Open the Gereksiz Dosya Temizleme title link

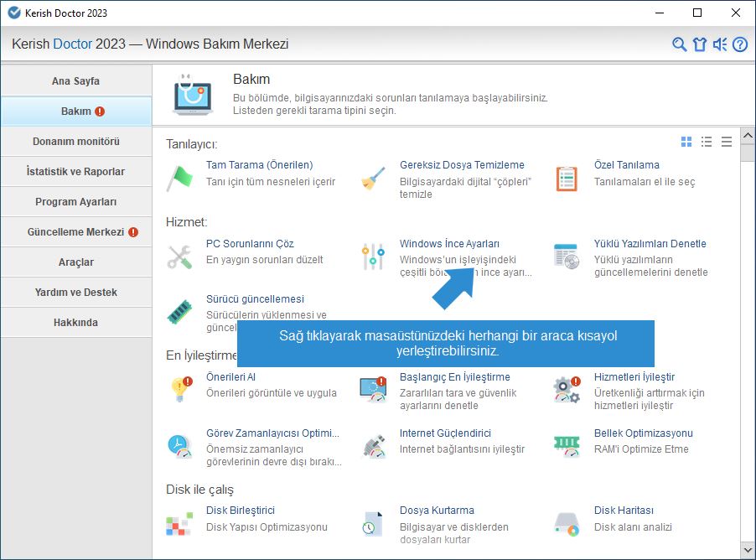click(462, 165)
